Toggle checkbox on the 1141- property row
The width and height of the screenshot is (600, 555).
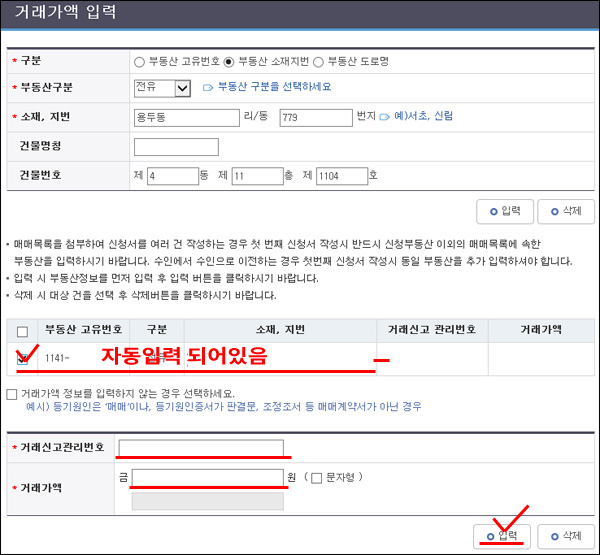(23, 359)
